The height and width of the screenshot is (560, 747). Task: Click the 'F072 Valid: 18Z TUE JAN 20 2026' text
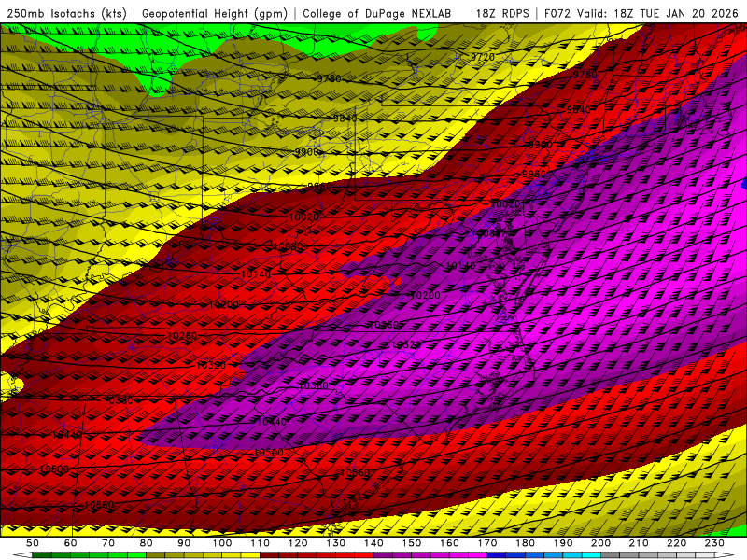click(x=641, y=14)
